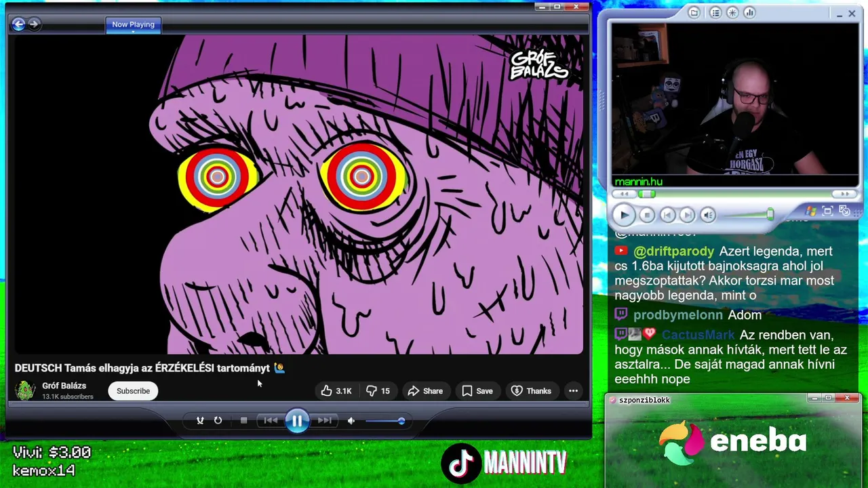
Task: Like the video showing 3.1K likes
Action: click(337, 391)
